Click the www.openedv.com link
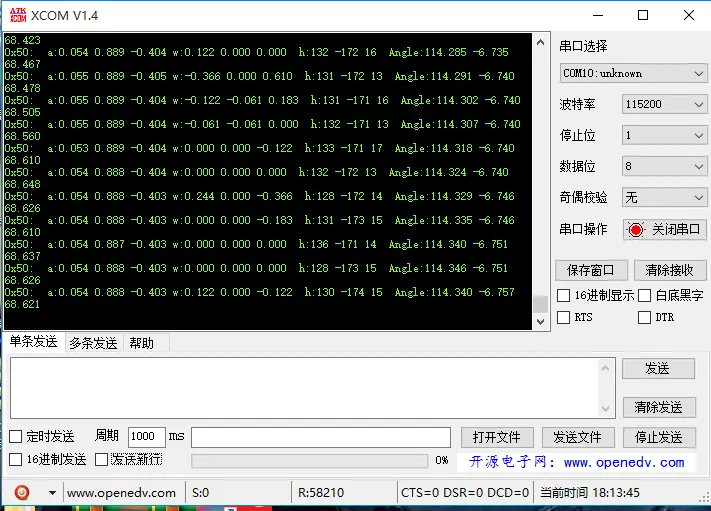The height and width of the screenshot is (511, 711). click(x=623, y=462)
